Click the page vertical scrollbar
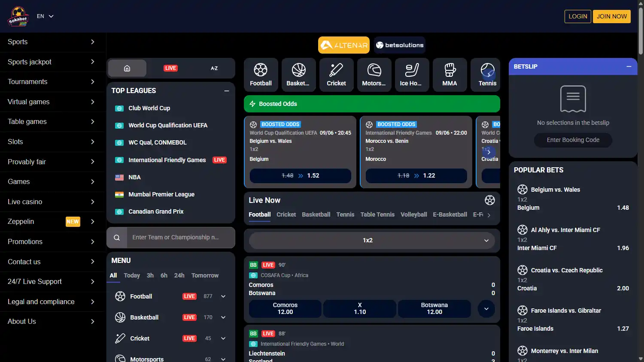This screenshot has width=644, height=362. click(x=641, y=31)
